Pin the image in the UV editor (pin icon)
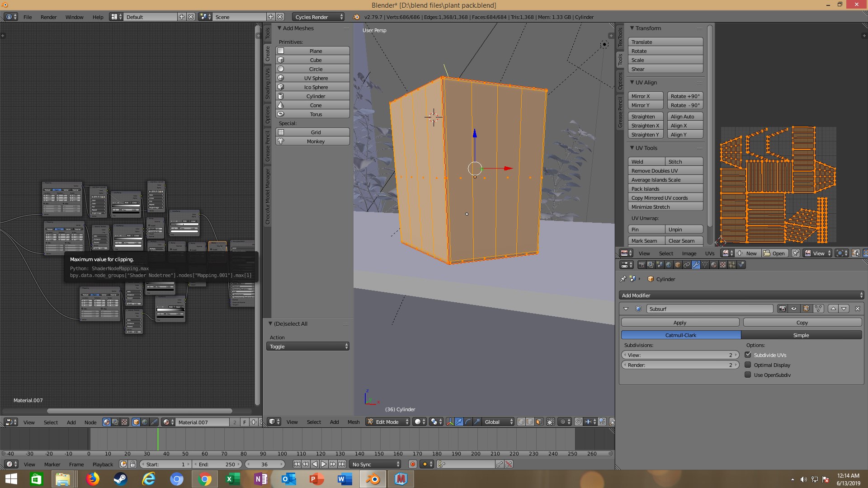The width and height of the screenshot is (868, 488). pos(795,253)
